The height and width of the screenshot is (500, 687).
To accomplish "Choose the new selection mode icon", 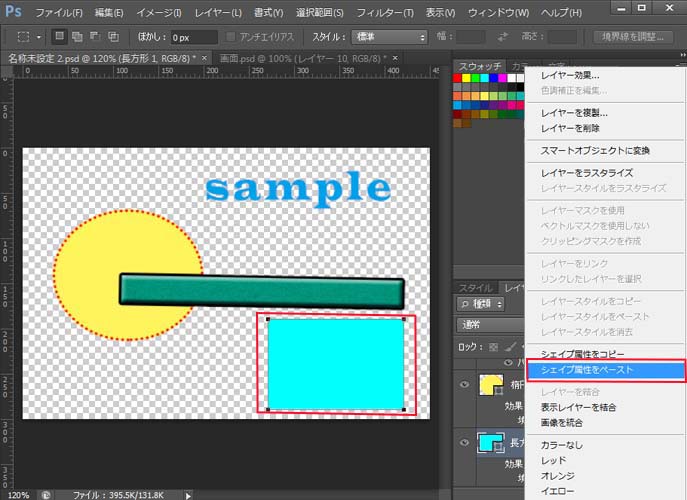I will (59, 36).
